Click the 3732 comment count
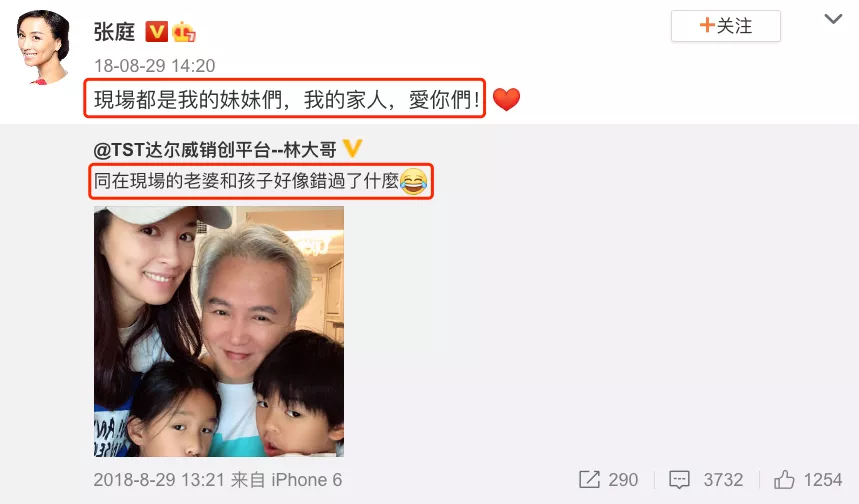This screenshot has width=859, height=504. tap(723, 480)
